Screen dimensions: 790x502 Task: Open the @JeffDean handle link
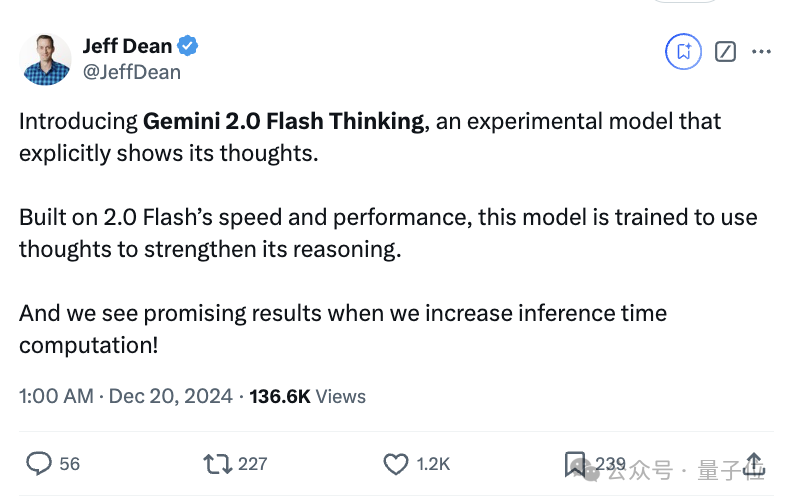click(131, 72)
